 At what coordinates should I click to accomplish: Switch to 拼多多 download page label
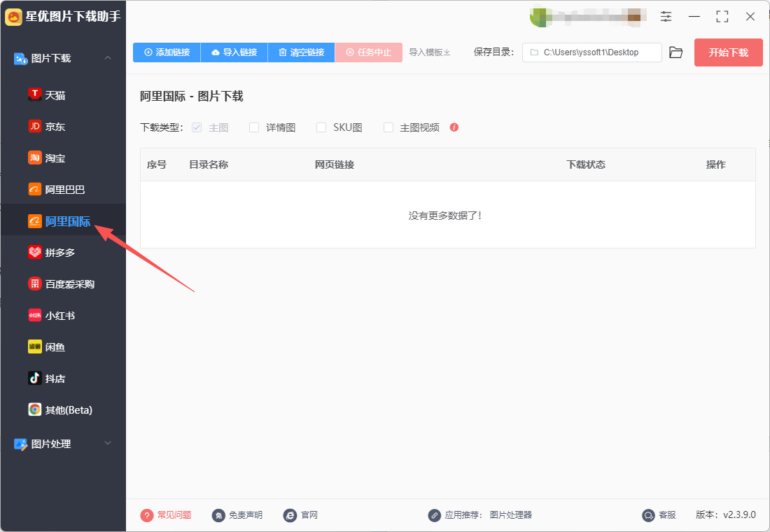[60, 253]
